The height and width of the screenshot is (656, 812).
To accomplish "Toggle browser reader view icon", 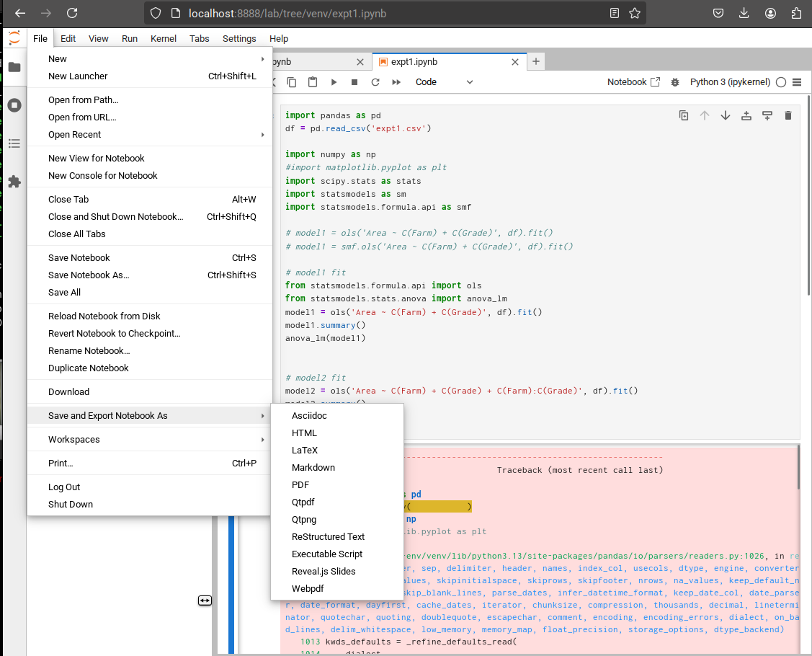I will (614, 13).
